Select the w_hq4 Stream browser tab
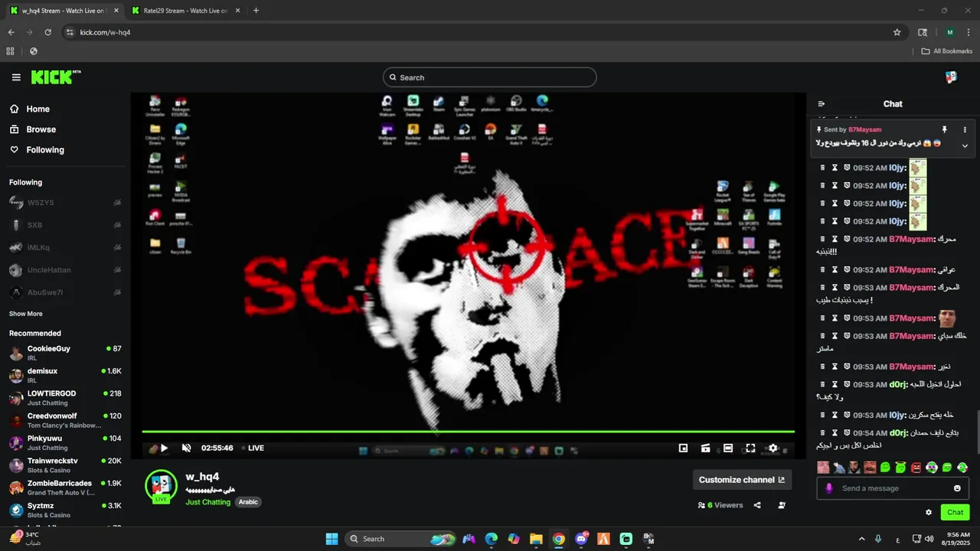This screenshot has height=551, width=980. (64, 11)
